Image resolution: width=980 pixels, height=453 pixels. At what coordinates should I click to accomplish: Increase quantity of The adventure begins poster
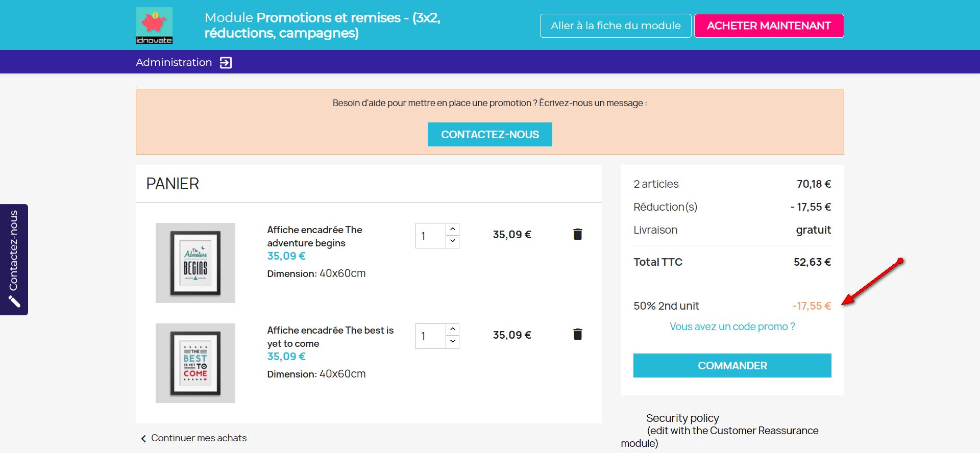453,229
